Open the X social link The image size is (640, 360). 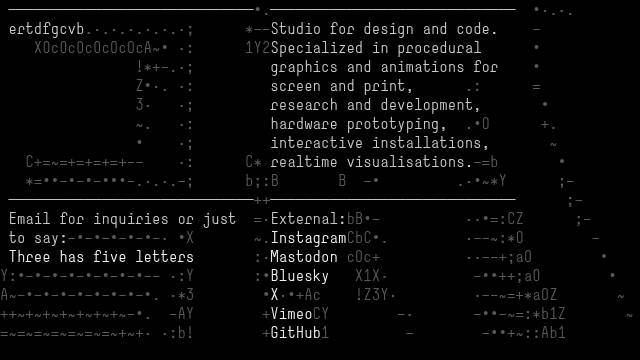pyautogui.click(x=274, y=295)
